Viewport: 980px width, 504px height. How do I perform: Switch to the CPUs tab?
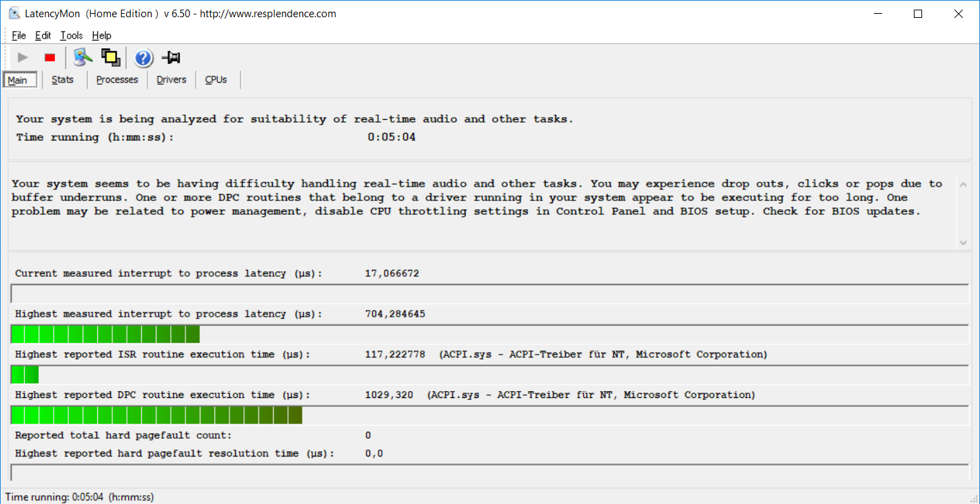[x=216, y=80]
